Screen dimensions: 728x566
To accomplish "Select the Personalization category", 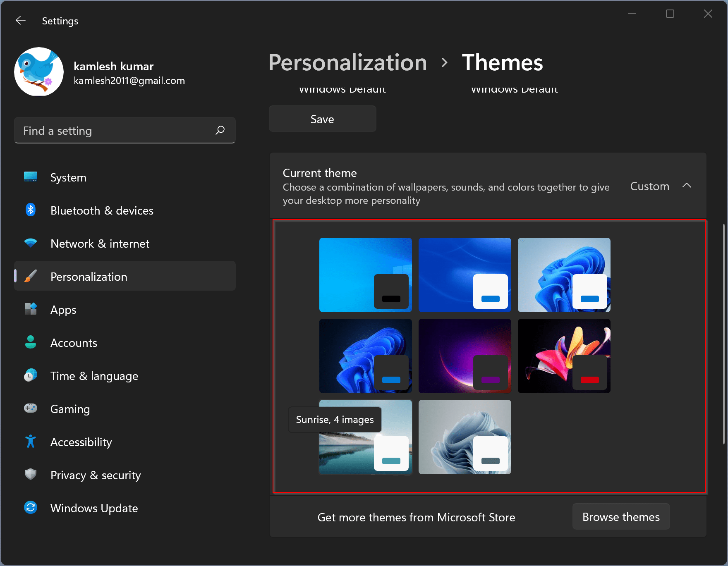I will click(x=125, y=276).
